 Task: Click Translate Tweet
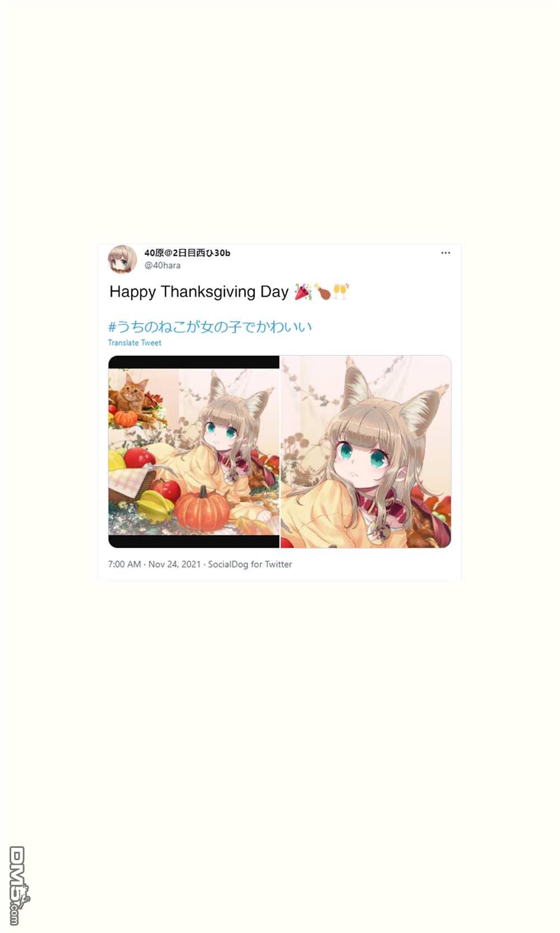click(134, 343)
